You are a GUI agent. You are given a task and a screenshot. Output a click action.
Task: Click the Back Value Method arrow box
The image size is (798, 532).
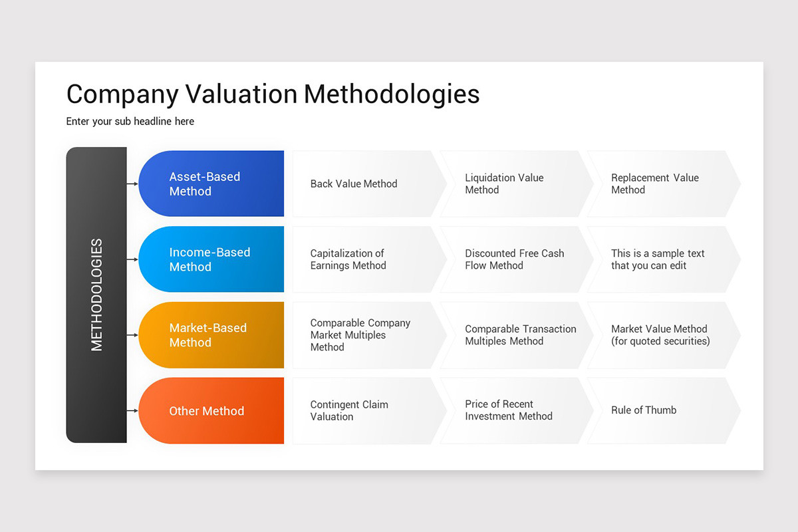tap(369, 184)
